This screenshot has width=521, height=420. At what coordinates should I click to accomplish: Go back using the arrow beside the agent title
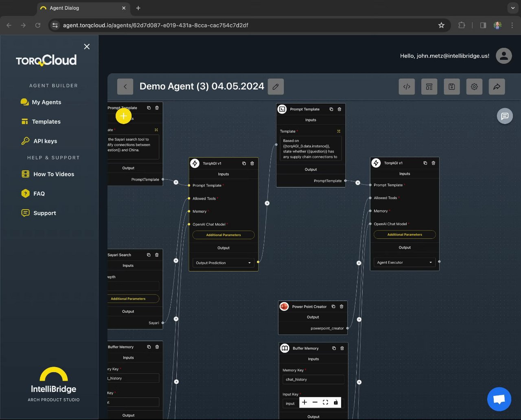[x=125, y=87]
